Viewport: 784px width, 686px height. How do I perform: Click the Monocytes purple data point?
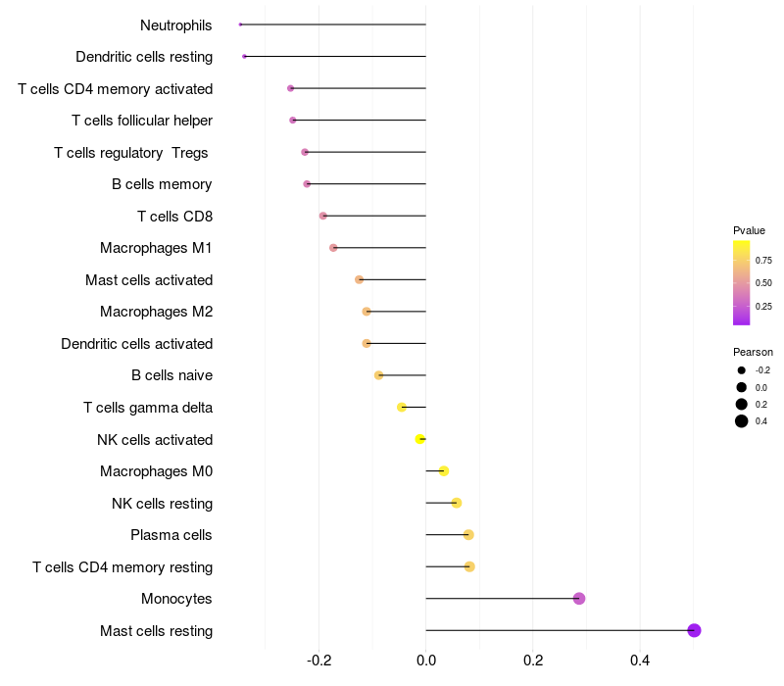[579, 599]
